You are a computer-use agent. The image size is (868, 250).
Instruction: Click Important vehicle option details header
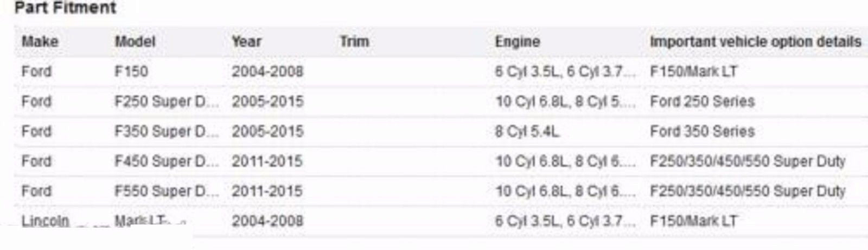(755, 42)
